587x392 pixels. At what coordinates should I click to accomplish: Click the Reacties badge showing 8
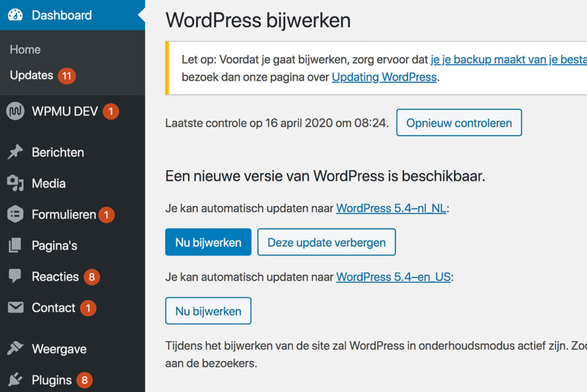click(x=92, y=277)
